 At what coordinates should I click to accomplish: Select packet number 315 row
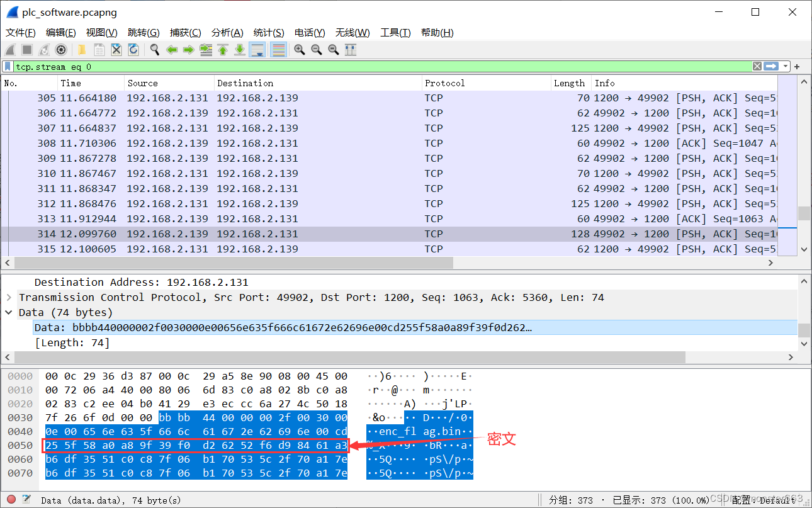[x=390, y=249]
